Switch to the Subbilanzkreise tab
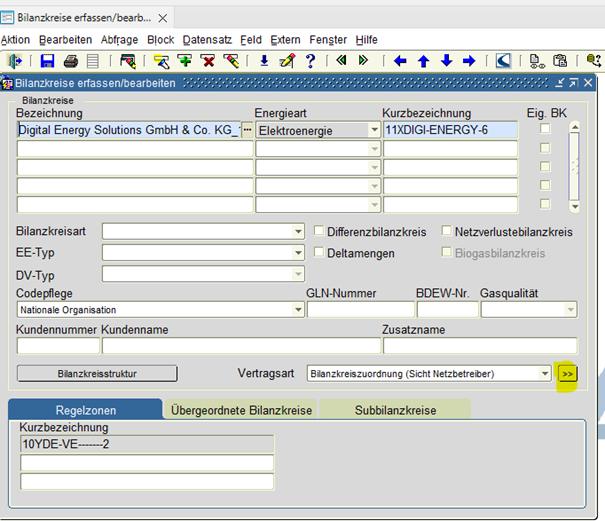This screenshot has width=605, height=521. coord(395,410)
